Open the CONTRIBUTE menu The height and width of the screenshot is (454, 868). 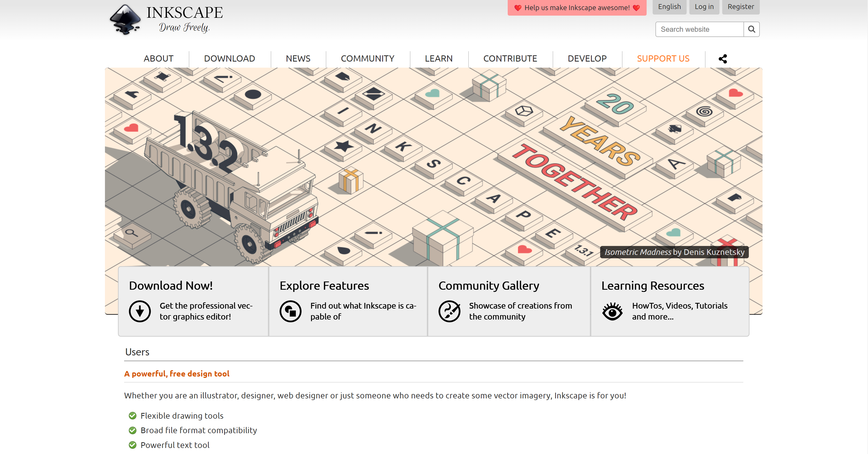pos(510,59)
